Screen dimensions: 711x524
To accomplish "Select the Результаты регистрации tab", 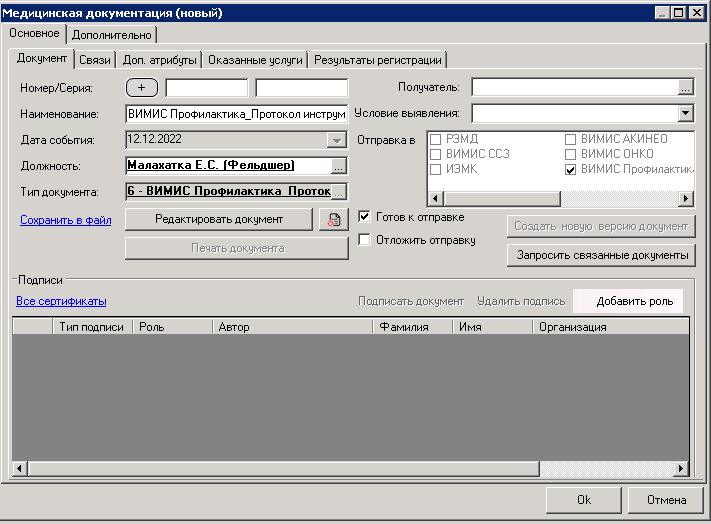I will tap(377, 60).
